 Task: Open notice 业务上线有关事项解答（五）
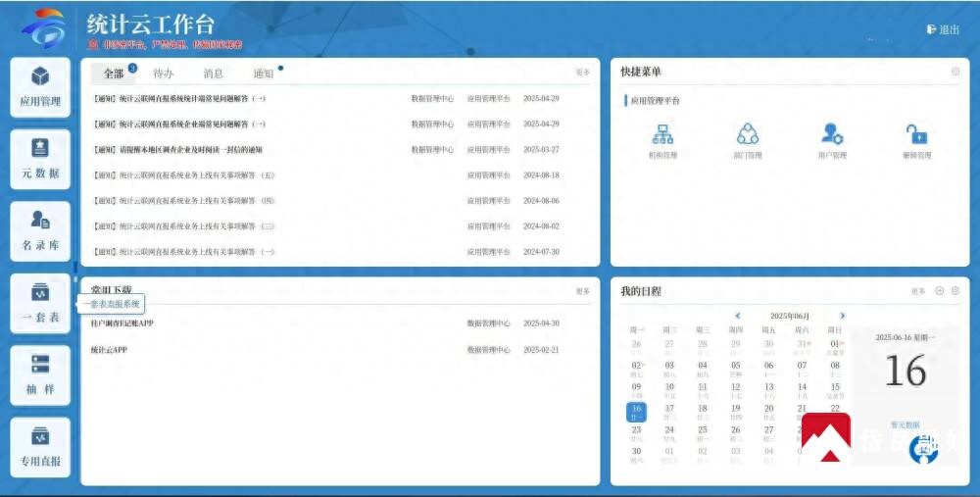184,175
